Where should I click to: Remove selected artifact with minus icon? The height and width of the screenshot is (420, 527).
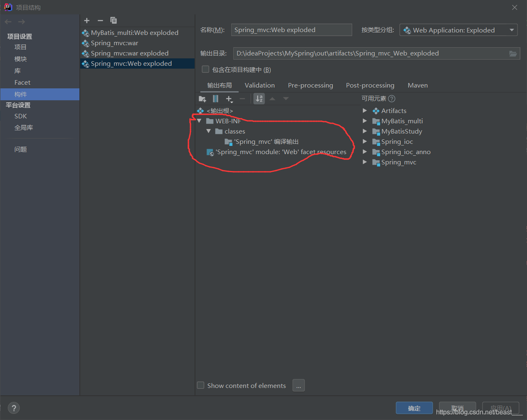point(100,21)
